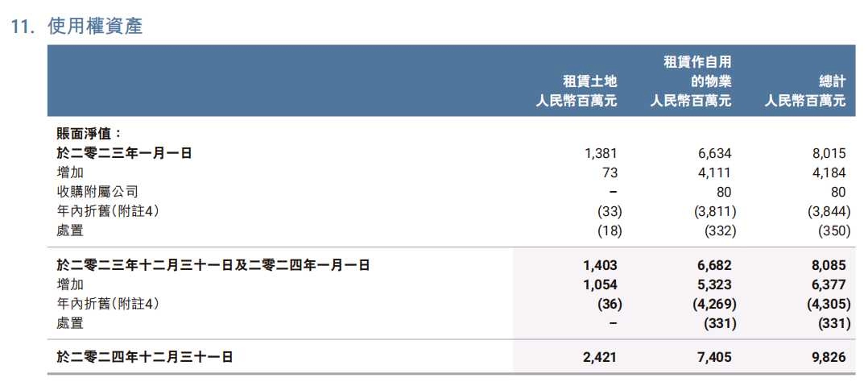
Task: Click the closing total 9,826
Action: [x=830, y=356]
